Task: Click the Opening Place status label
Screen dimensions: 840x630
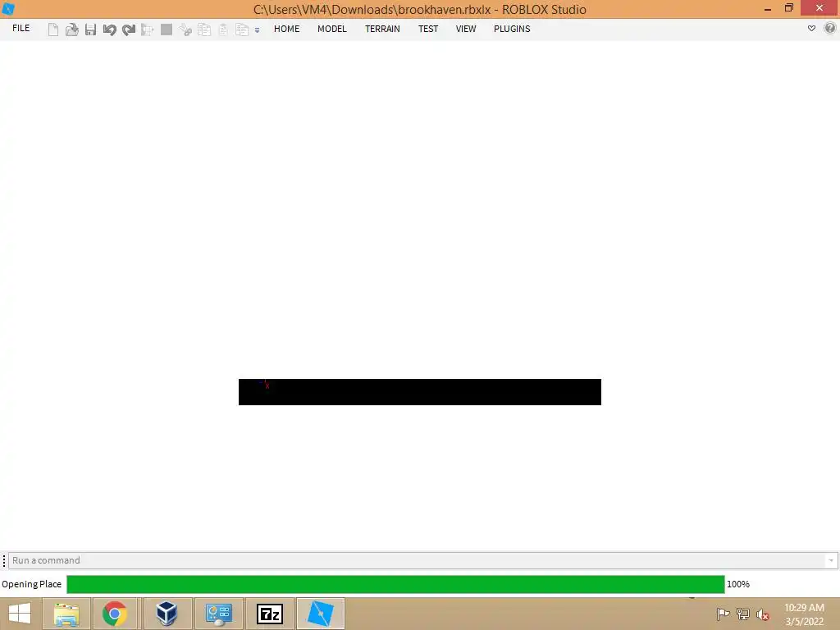Action: tap(32, 584)
